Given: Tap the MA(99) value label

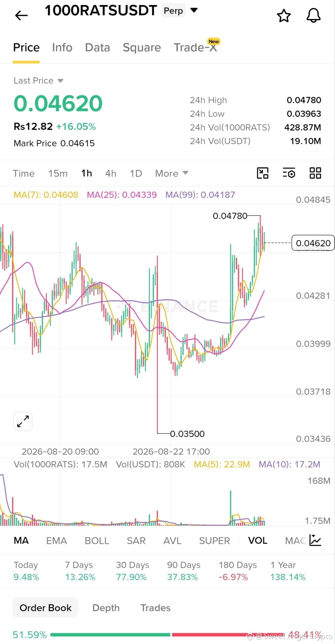Looking at the screenshot, I should (200, 195).
